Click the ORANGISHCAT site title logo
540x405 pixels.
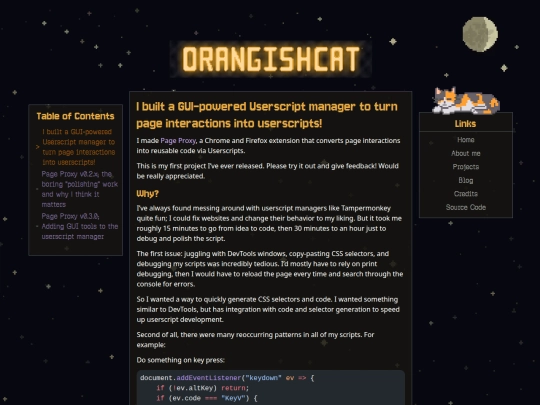pos(271,59)
